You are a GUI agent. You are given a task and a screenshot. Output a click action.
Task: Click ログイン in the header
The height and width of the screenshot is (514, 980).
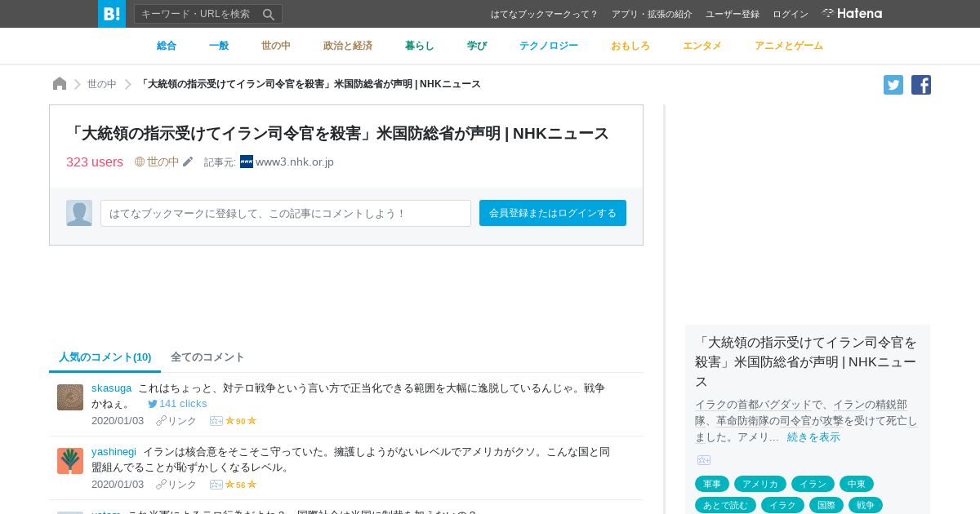[791, 14]
